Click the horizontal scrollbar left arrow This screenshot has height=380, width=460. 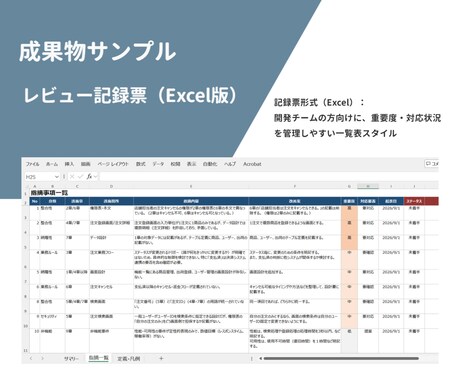tap(260, 359)
